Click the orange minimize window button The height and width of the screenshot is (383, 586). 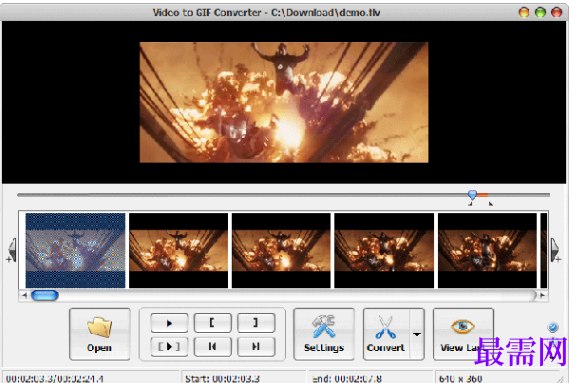pos(524,12)
